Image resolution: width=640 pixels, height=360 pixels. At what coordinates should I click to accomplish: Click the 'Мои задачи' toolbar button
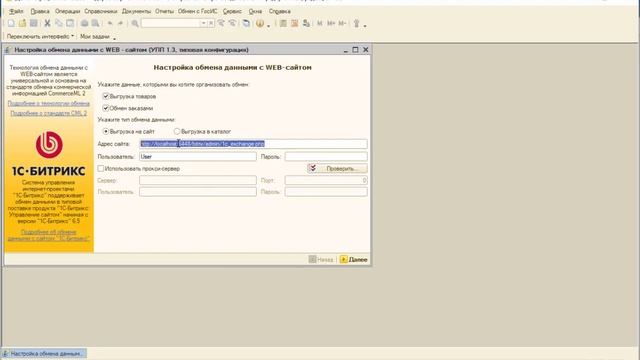pos(95,36)
